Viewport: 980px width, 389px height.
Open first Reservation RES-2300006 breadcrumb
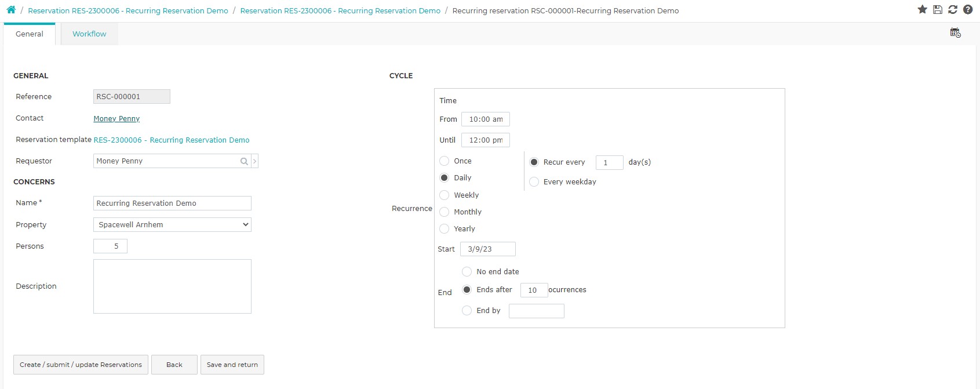point(128,11)
